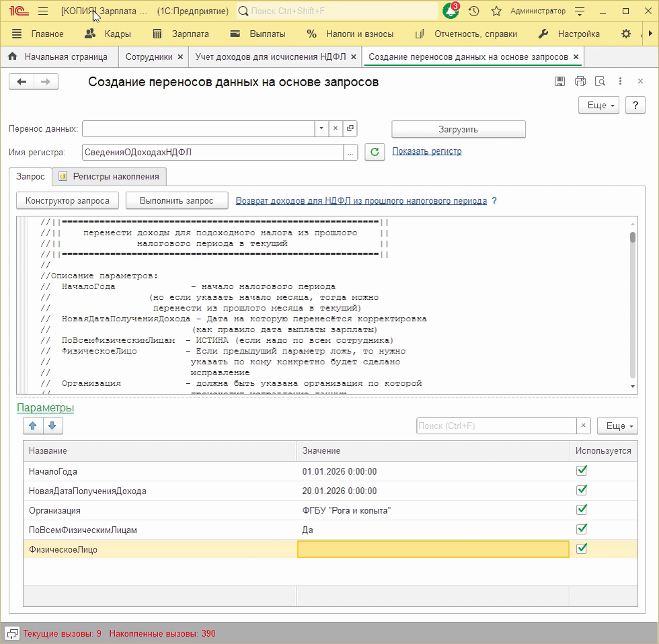Print with the printer icon
The image size is (659, 644).
point(580,81)
